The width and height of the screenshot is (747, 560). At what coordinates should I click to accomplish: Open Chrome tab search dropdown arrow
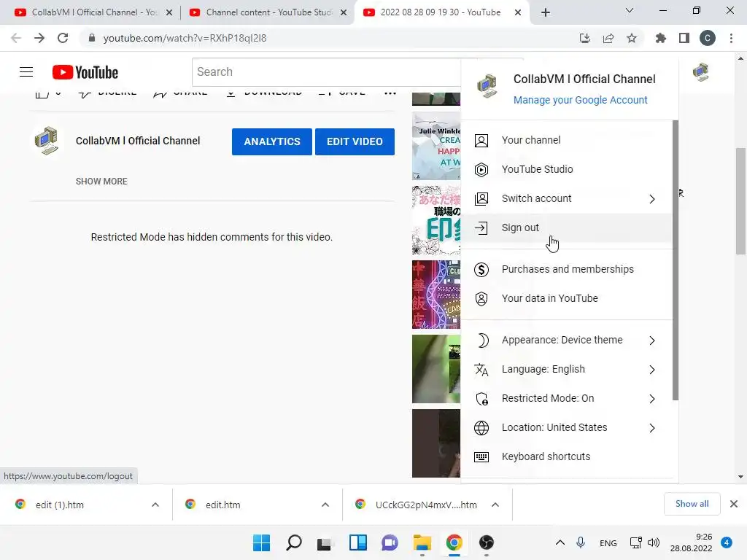(x=630, y=10)
